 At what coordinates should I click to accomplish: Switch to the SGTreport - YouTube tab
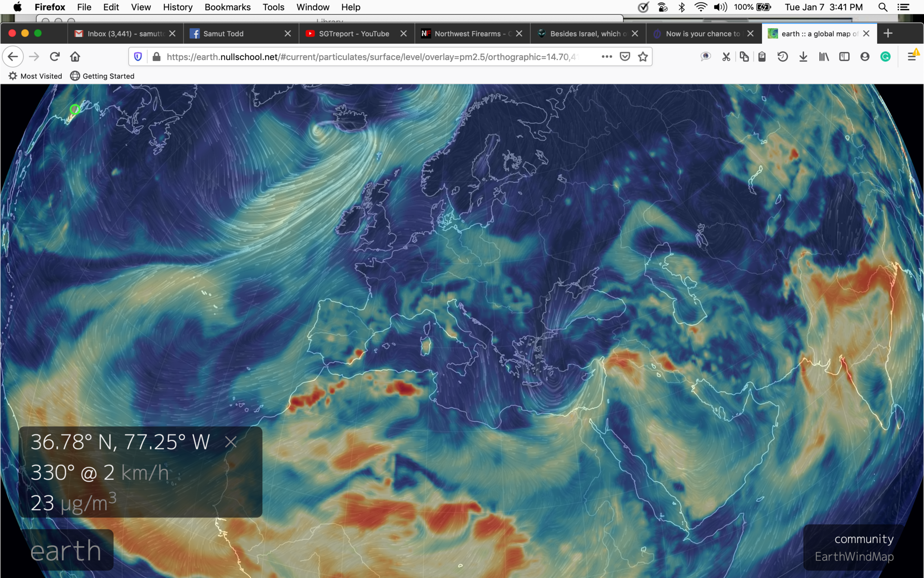[x=354, y=34]
